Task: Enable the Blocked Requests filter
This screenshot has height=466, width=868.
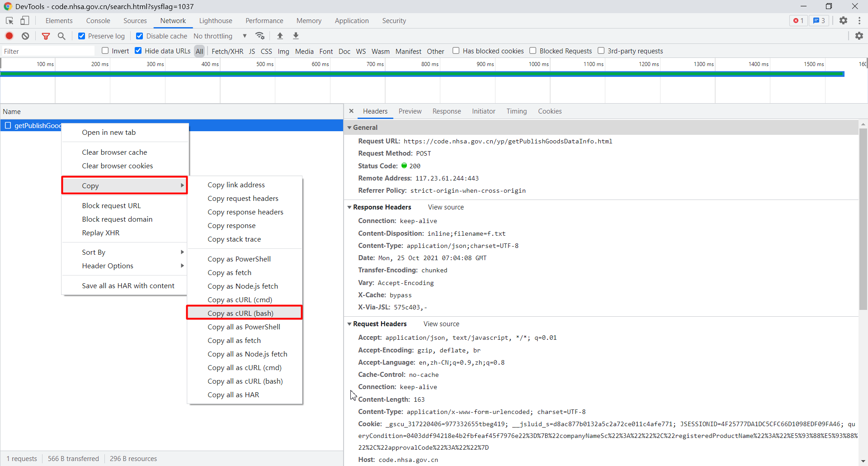Action: 533,51
